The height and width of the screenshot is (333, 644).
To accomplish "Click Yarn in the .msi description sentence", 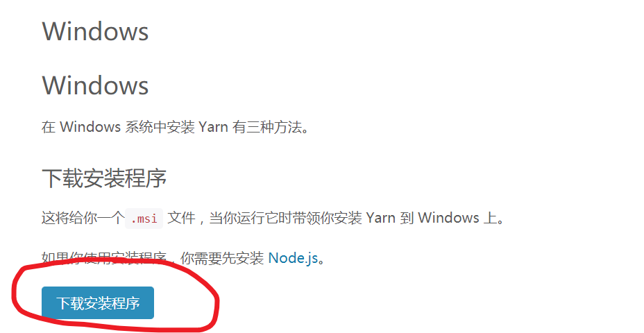I will [x=381, y=218].
